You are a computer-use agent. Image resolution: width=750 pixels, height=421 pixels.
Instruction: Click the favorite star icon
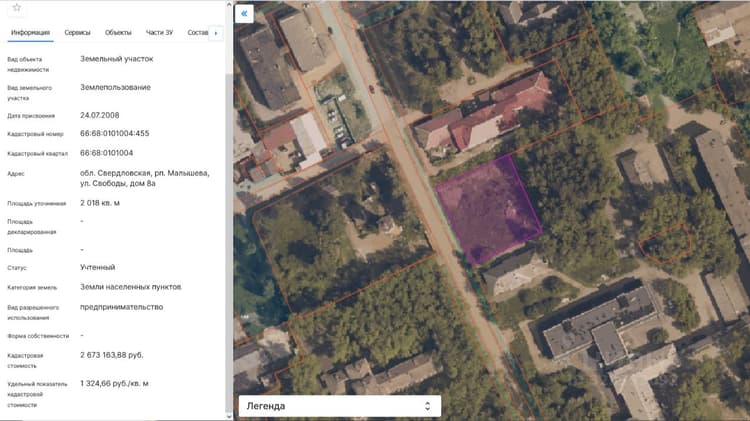(x=17, y=7)
